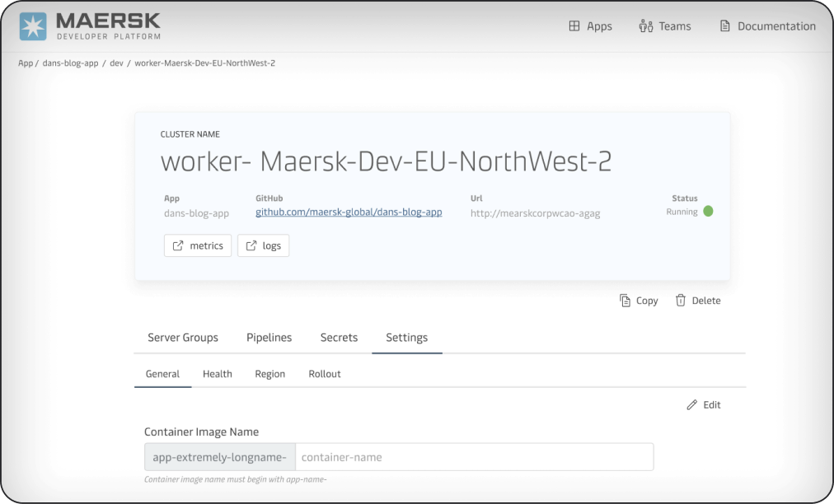Switch to the Pipelines tab
834x504 pixels.
269,338
